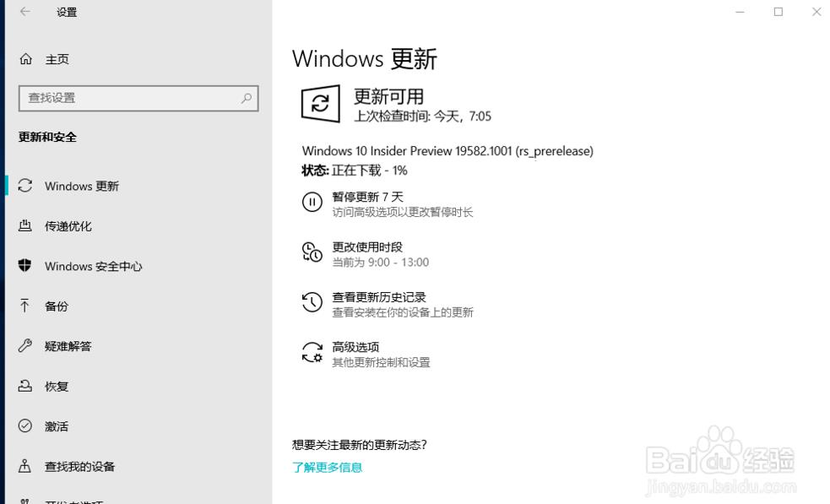Image resolution: width=830 pixels, height=504 pixels.
Task: Click the Windows 更新 page title
Action: click(365, 59)
